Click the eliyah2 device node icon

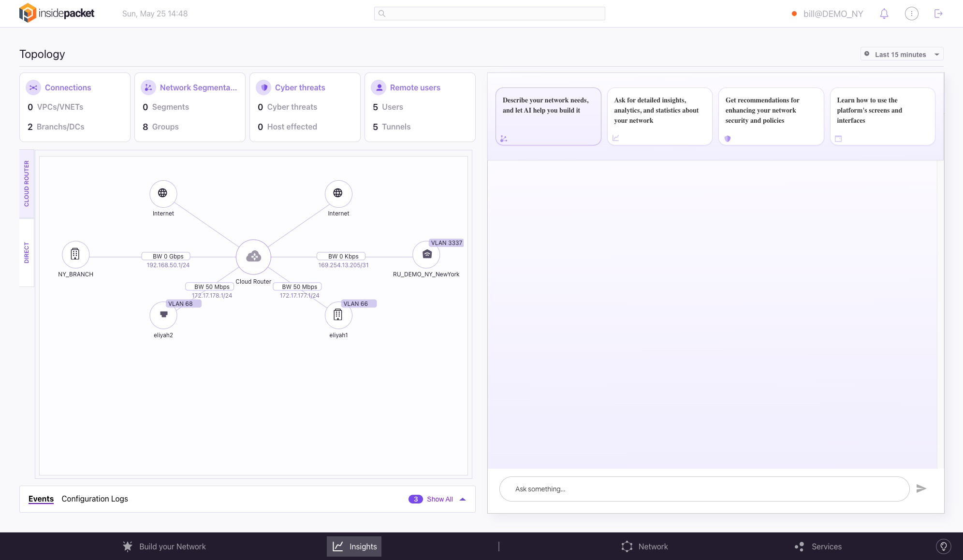pos(163,315)
